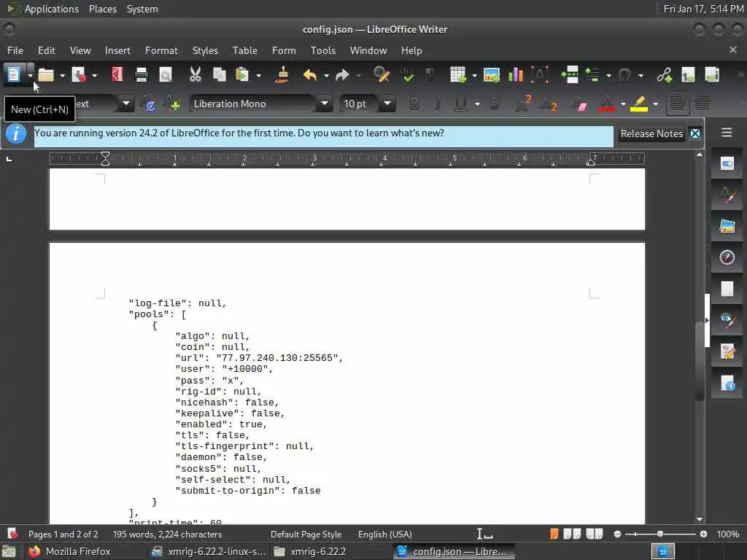Open the Help menu
The width and height of the screenshot is (747, 560).
pyautogui.click(x=411, y=50)
